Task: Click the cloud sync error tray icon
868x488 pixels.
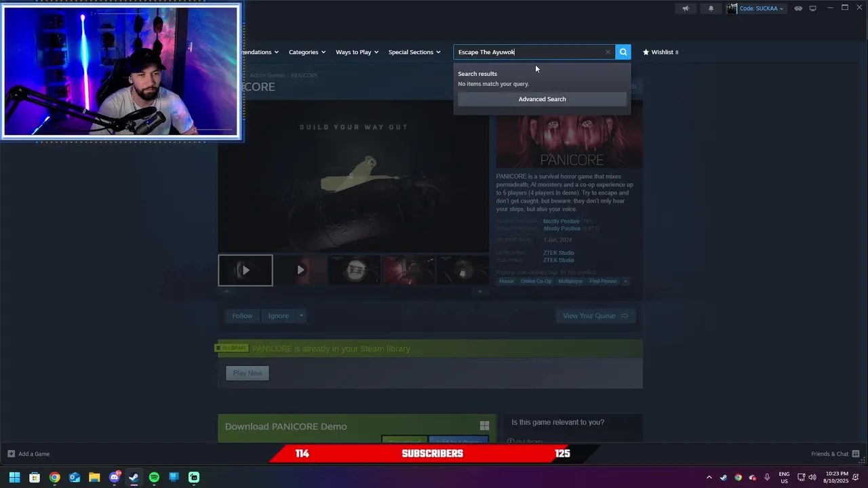Action: click(752, 477)
